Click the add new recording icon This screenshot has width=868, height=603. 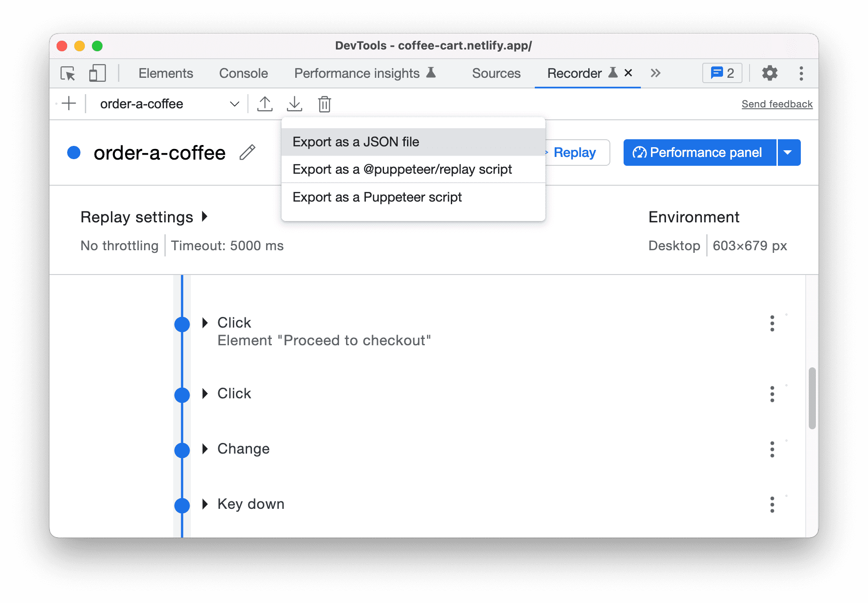68,104
